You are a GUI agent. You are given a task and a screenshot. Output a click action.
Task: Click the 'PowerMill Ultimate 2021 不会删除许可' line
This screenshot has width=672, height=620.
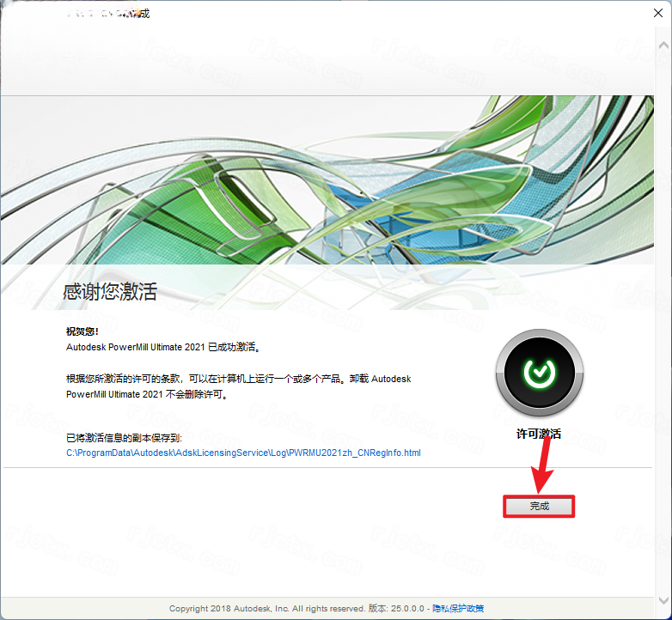(x=147, y=394)
